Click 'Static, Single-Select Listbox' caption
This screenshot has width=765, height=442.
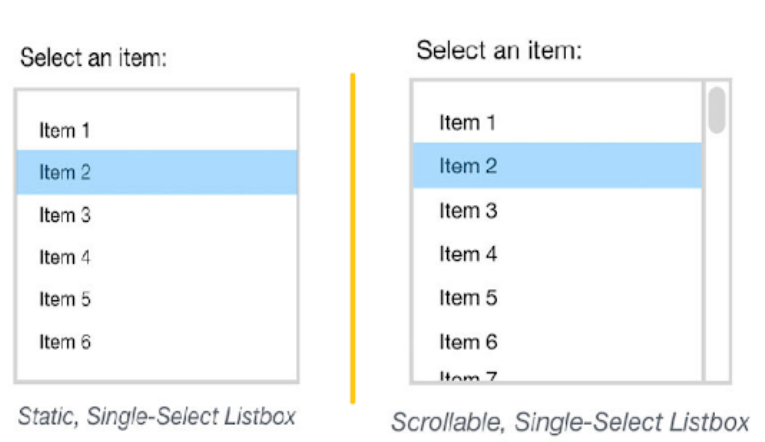157,417
